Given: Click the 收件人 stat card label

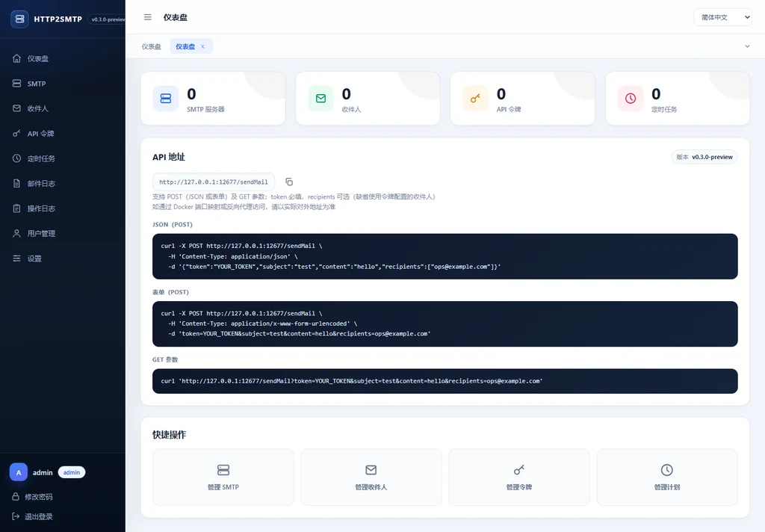Looking at the screenshot, I should pos(351,109).
